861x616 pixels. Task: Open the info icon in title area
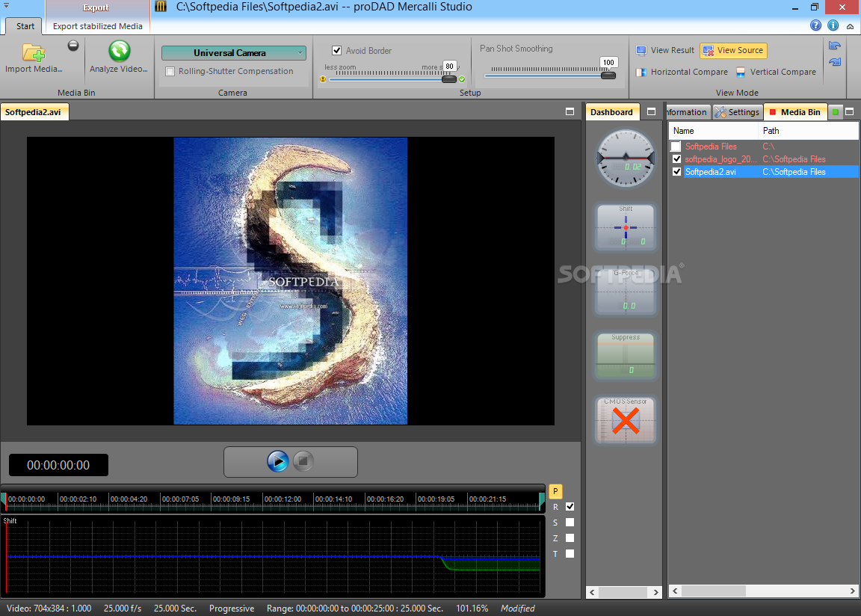click(833, 25)
